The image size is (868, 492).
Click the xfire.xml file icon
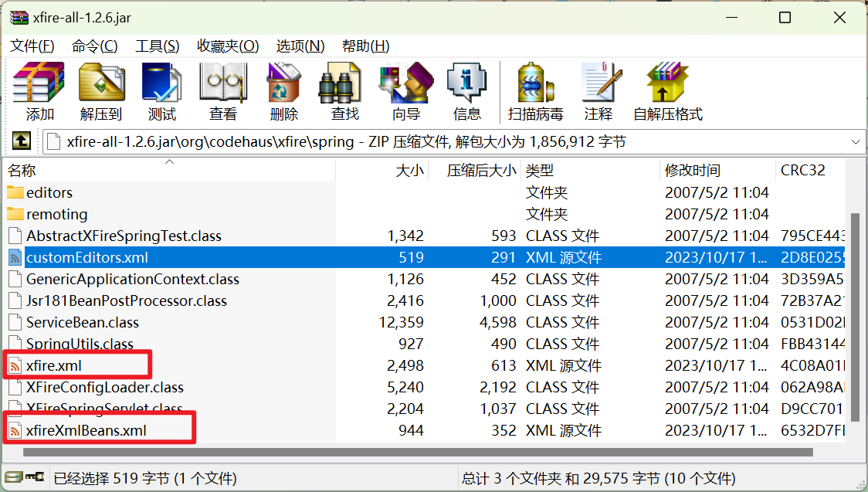click(15, 365)
